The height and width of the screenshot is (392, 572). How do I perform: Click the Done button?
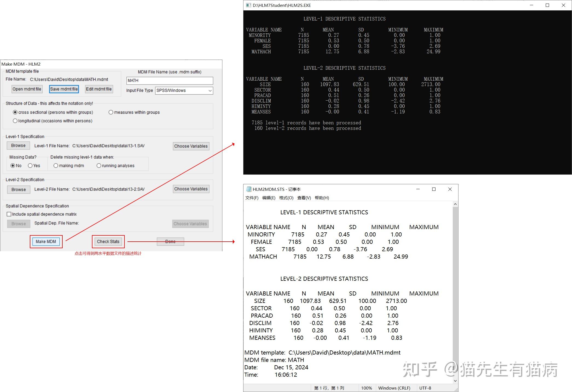(x=170, y=241)
